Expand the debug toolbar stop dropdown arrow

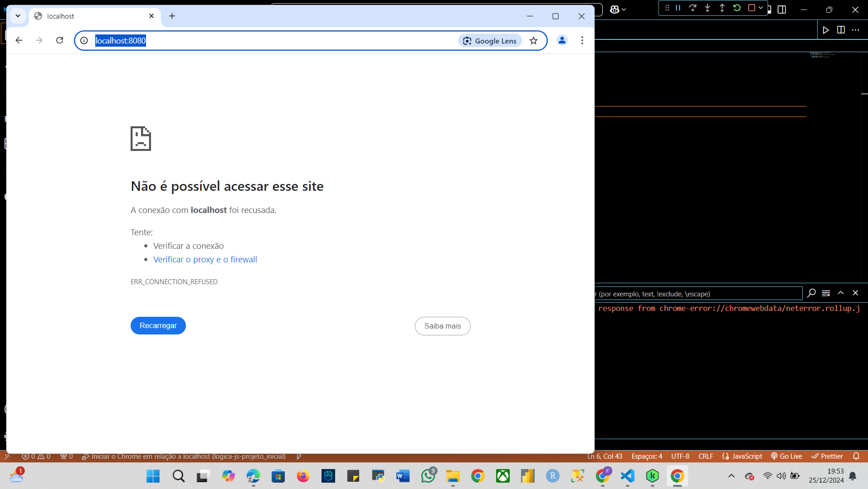(761, 8)
